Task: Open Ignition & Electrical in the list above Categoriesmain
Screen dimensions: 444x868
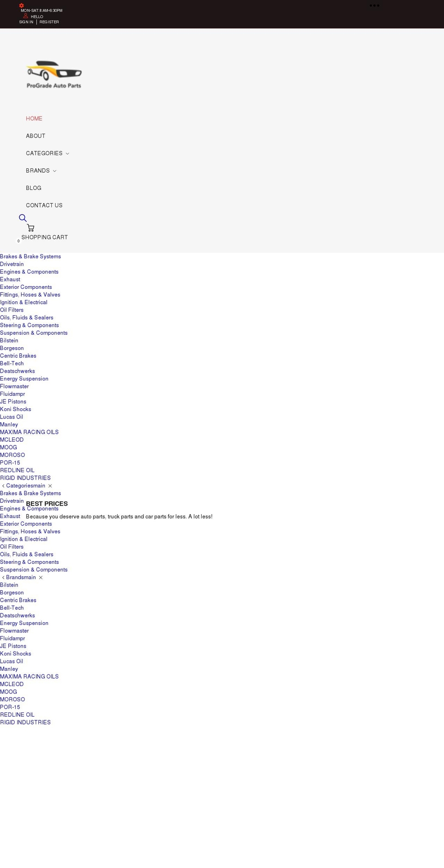Action: (24, 302)
